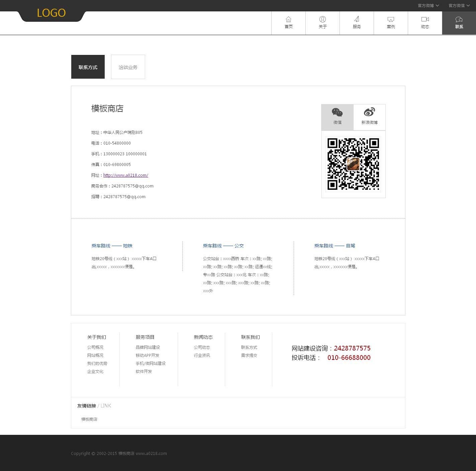This screenshot has height=471, width=476.
Task: Click the 需求提交 footer link
Action: coord(249,356)
